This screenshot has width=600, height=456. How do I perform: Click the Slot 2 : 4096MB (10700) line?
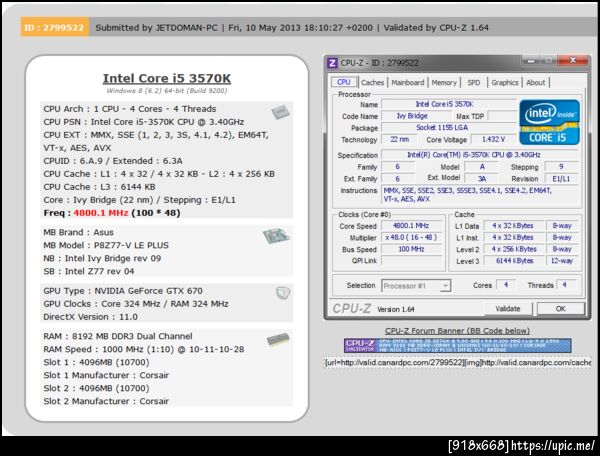[96, 388]
